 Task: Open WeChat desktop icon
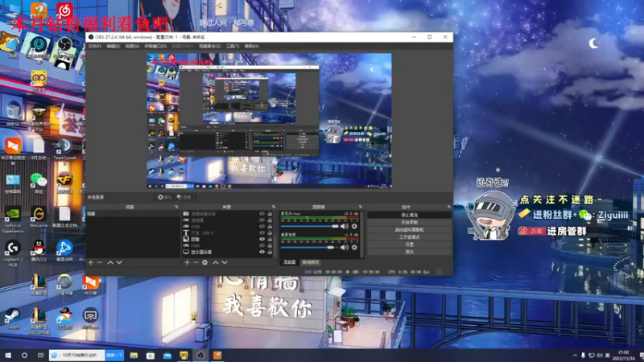pyautogui.click(x=39, y=183)
